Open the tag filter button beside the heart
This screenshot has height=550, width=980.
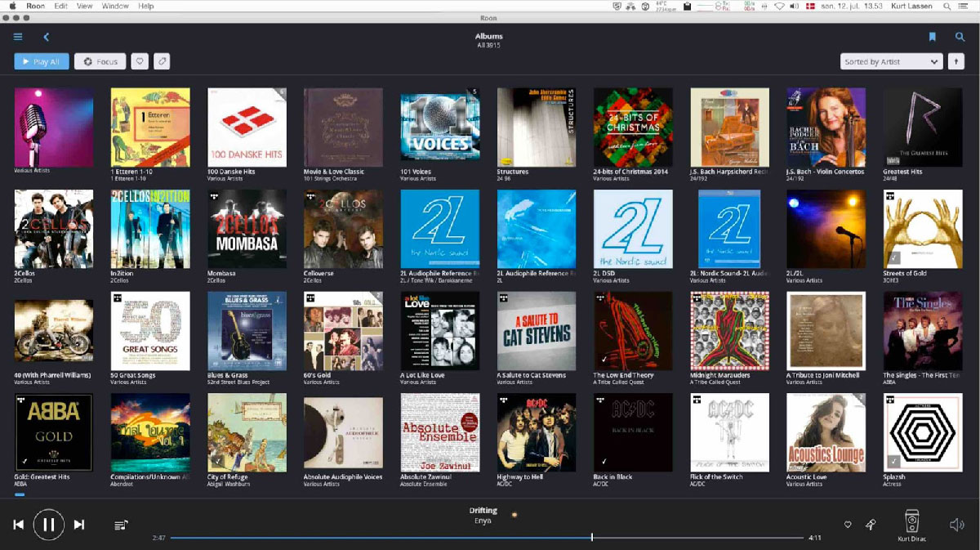162,61
